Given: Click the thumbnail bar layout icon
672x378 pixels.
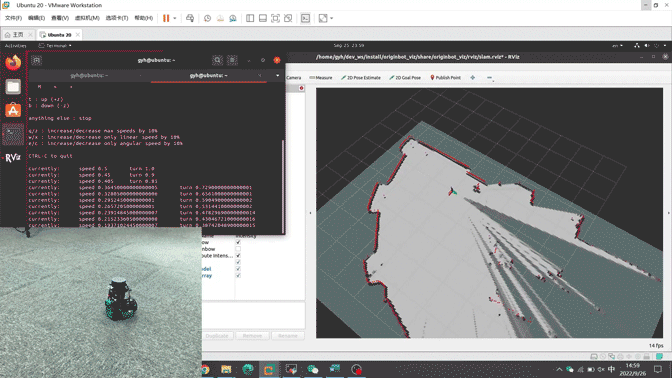Looking at the screenshot, I should coord(263,18).
